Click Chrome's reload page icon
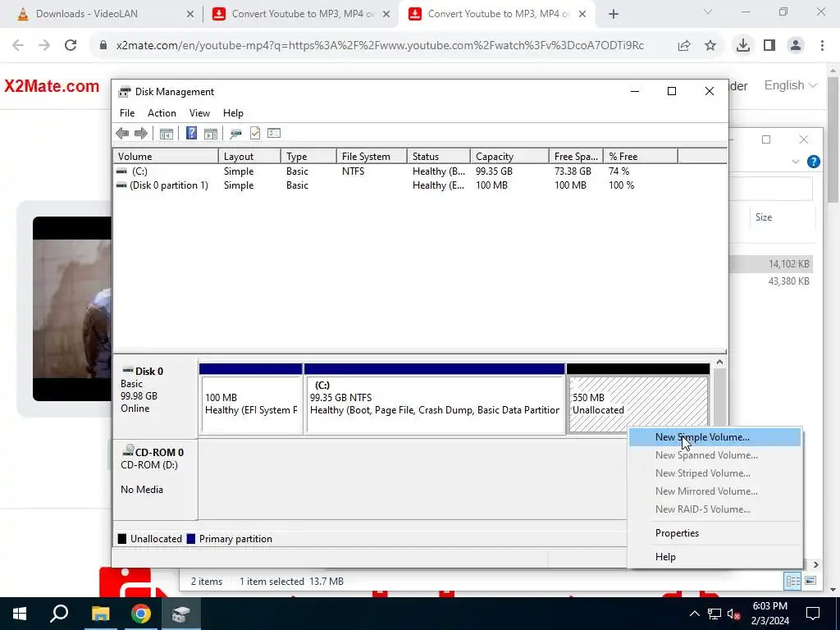Image resolution: width=840 pixels, height=630 pixels. click(x=71, y=46)
